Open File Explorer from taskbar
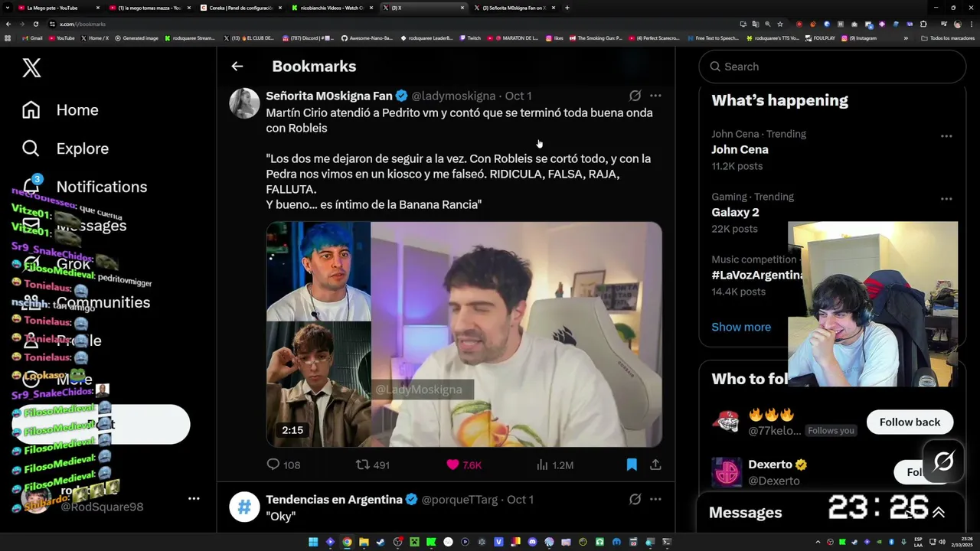This screenshot has width=980, height=551. click(364, 542)
